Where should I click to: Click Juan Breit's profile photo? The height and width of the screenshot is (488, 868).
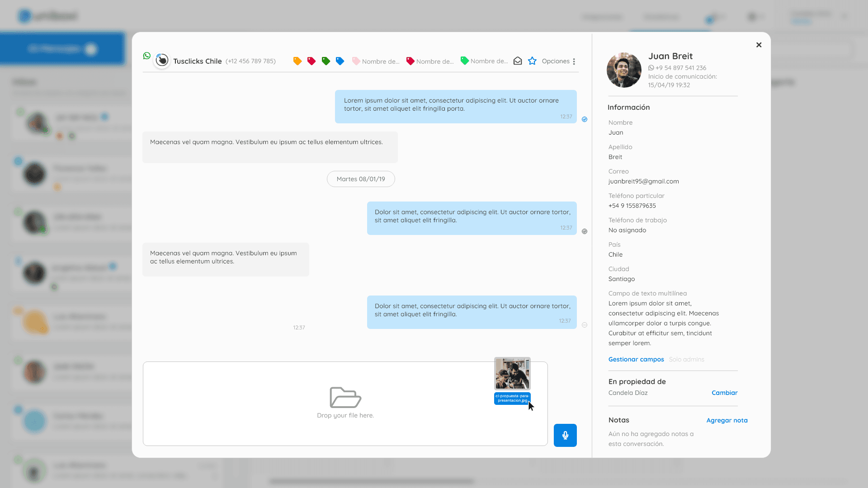click(x=624, y=70)
